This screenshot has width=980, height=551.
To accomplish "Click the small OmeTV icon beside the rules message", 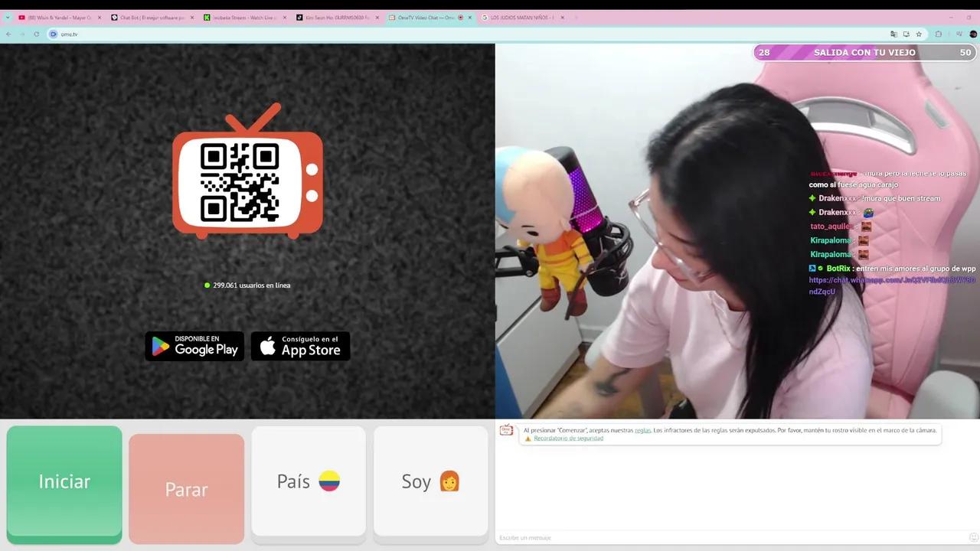I will [506, 430].
